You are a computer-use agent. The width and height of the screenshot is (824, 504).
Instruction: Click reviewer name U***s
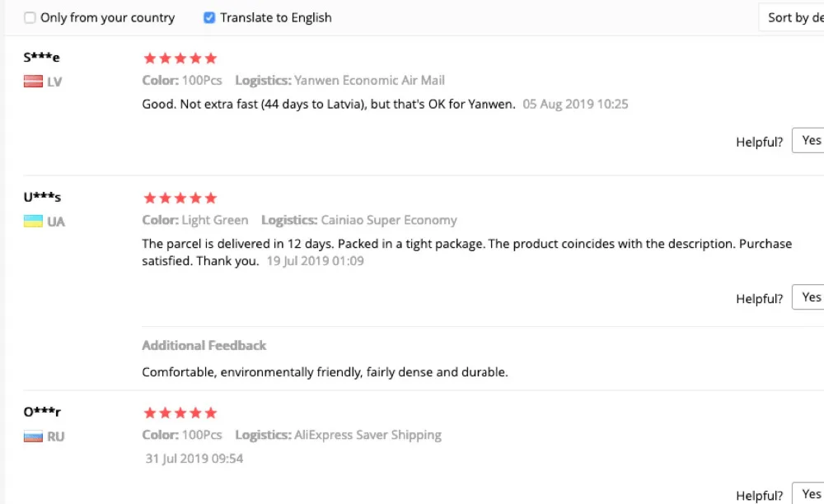tap(43, 198)
